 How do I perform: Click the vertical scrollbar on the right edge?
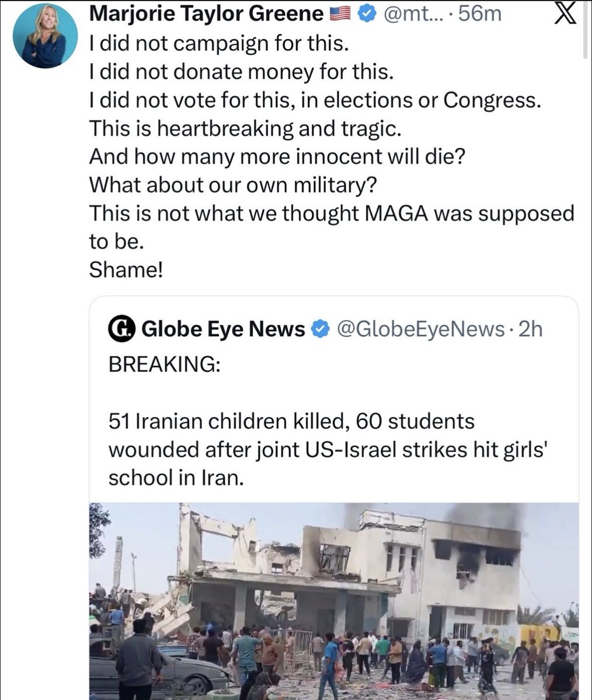pos(584,29)
